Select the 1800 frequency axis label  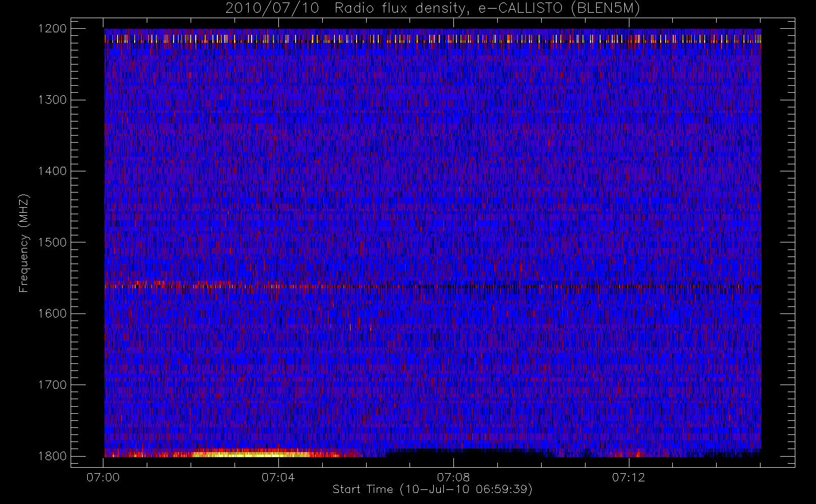tap(52, 456)
